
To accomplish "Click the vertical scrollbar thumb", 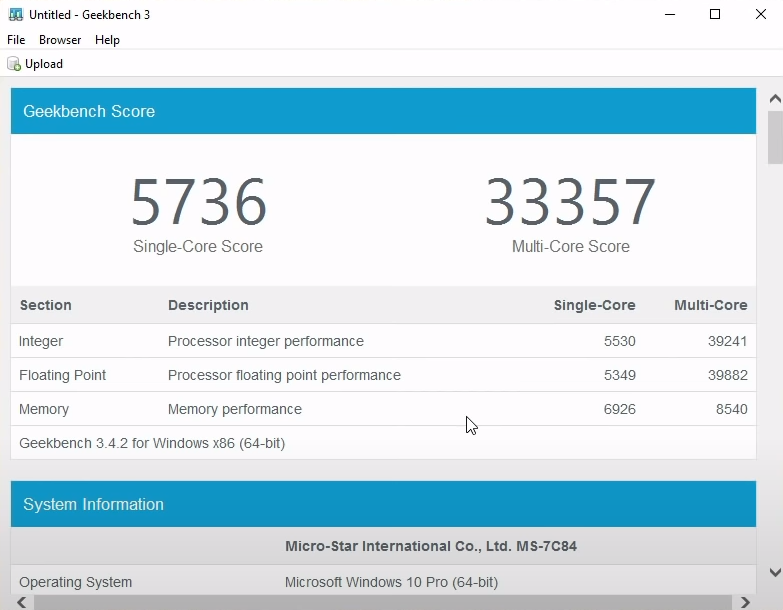I will click(774, 137).
